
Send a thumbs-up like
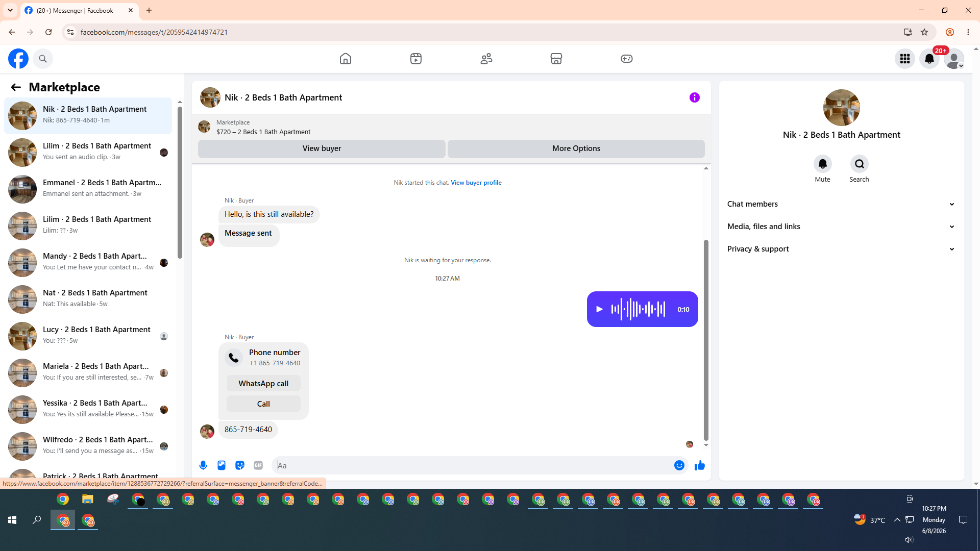(700, 465)
